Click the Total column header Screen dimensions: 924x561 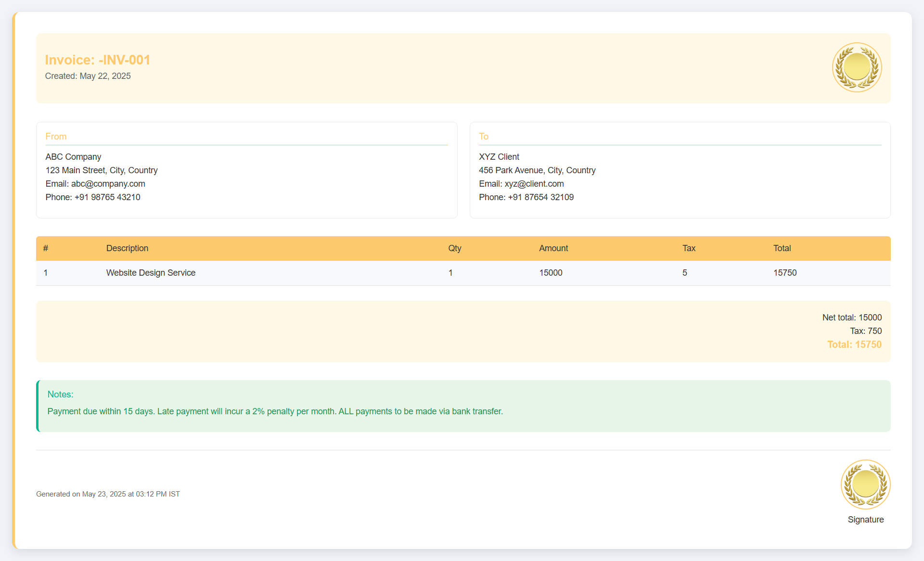click(x=782, y=248)
